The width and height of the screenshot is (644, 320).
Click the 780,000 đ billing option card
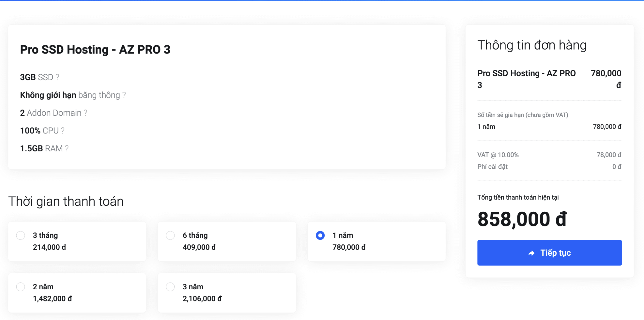(377, 242)
